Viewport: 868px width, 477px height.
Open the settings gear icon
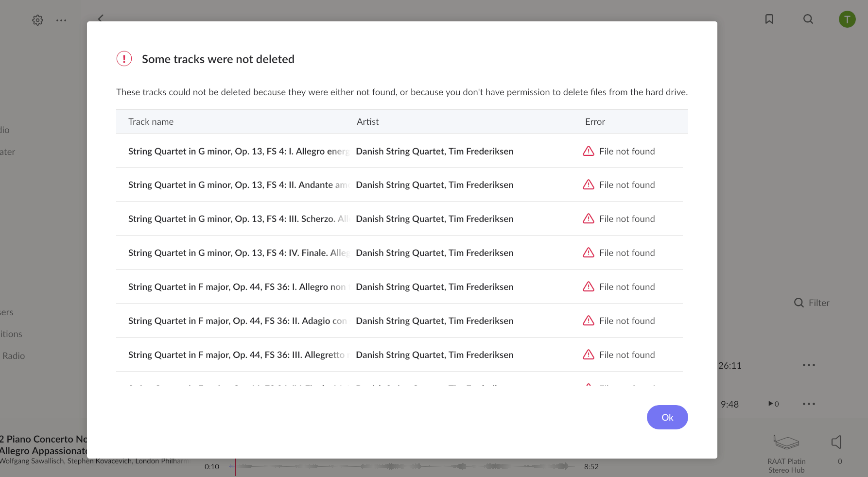click(37, 20)
